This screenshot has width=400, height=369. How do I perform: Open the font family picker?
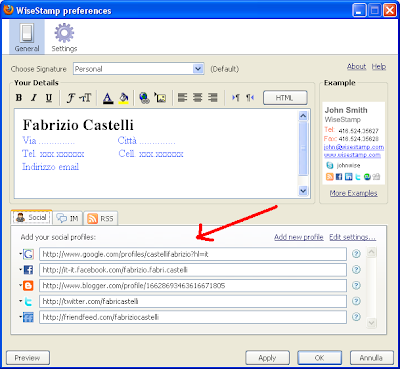tap(70, 98)
